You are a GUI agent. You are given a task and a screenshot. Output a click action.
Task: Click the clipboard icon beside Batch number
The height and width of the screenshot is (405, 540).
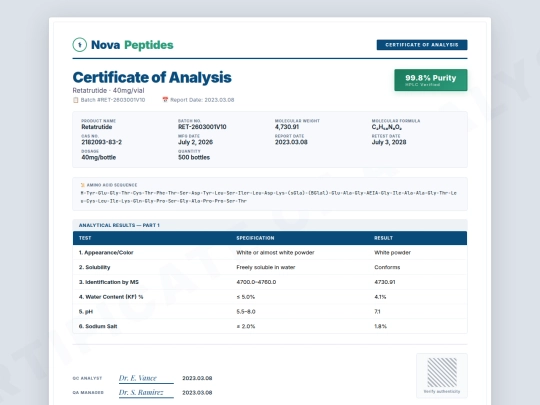(x=75, y=100)
